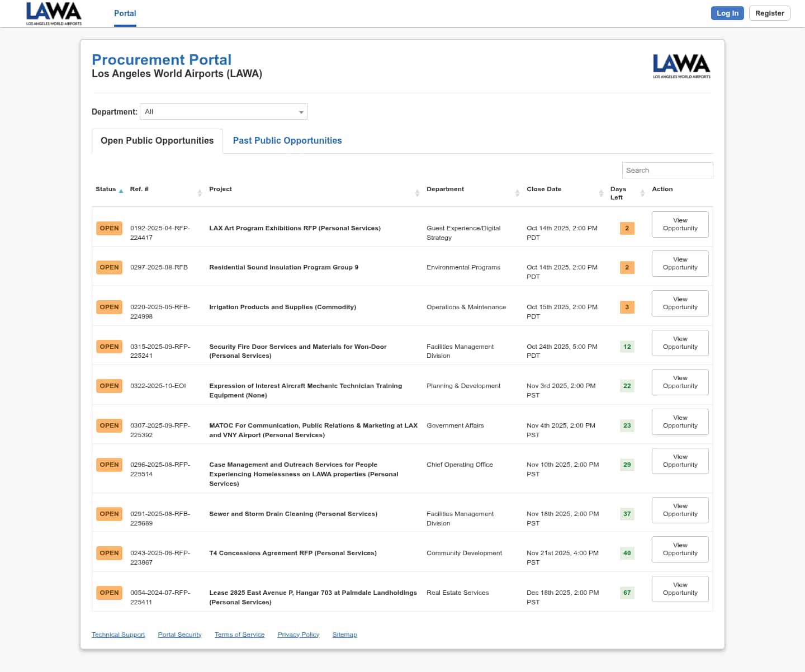Click OPEN status badge for 0192-2025-04-RFP-224417
Image resolution: width=805 pixels, height=672 pixels.
pos(109,228)
